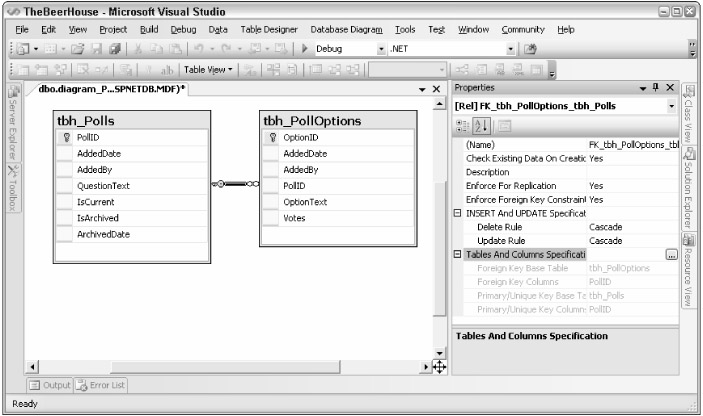Open the Table Designer menu
703x416 pixels.
(x=269, y=30)
